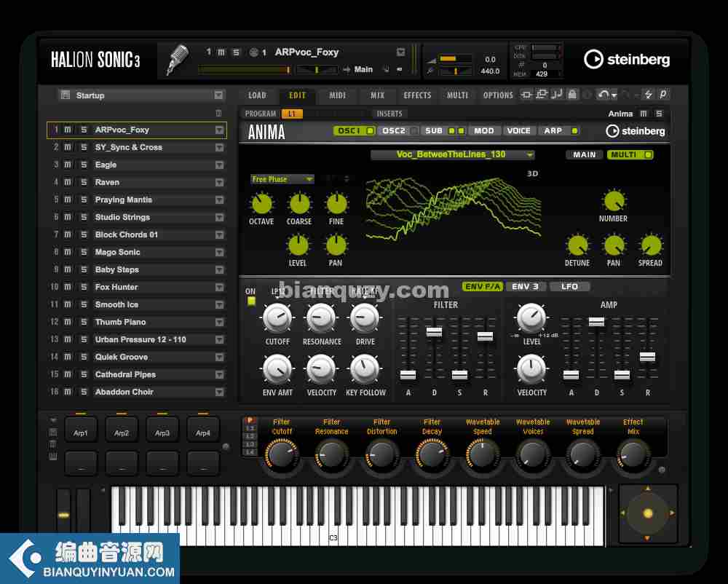Click the header program level slider
This screenshot has height=584, width=728.
[x=245, y=70]
